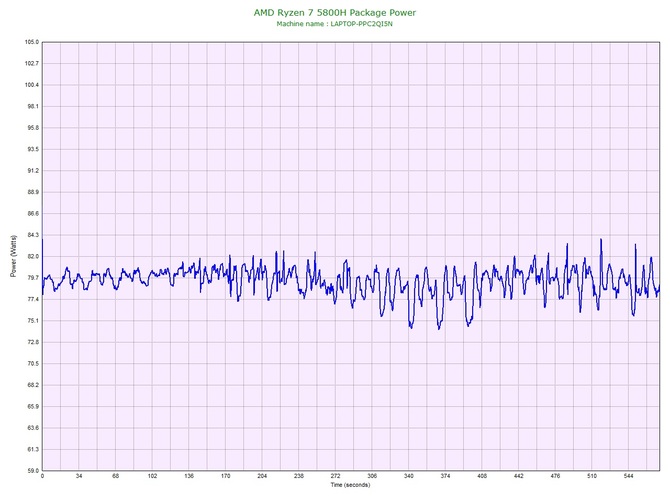Click the x-axis tick label 136

189,476
